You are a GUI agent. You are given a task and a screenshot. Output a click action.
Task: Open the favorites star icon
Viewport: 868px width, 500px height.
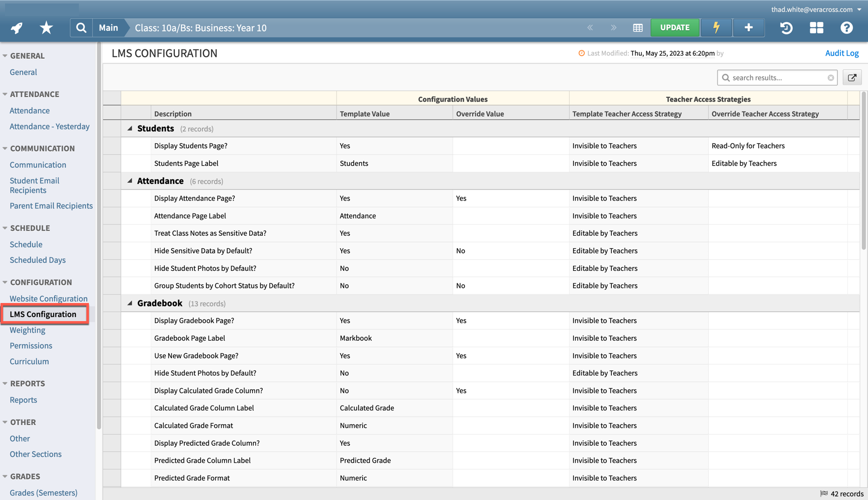(46, 28)
